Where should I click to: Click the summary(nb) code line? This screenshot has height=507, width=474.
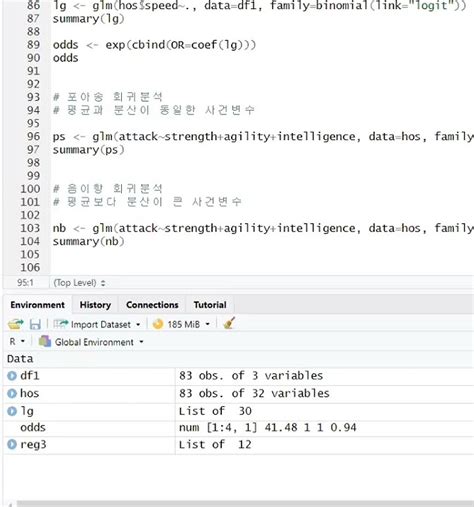click(88, 241)
